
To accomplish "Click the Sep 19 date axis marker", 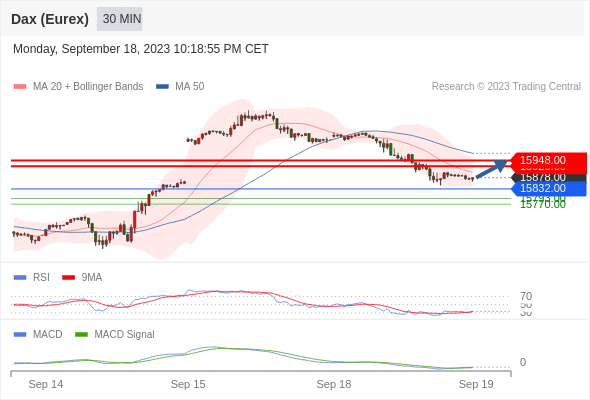I will tap(476, 384).
